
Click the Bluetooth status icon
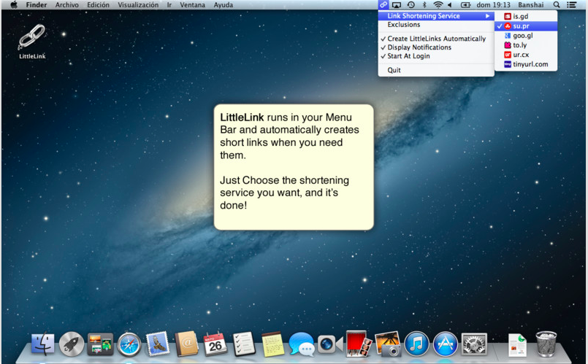(x=424, y=5)
